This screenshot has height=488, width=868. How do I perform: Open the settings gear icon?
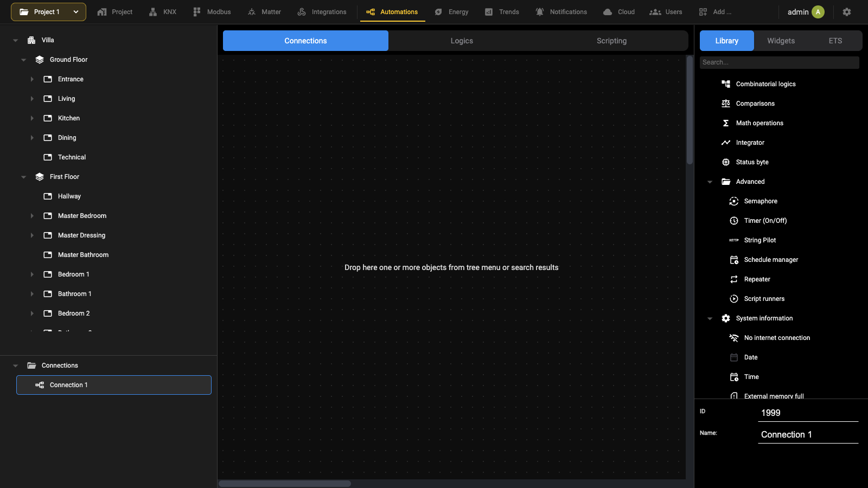click(847, 12)
